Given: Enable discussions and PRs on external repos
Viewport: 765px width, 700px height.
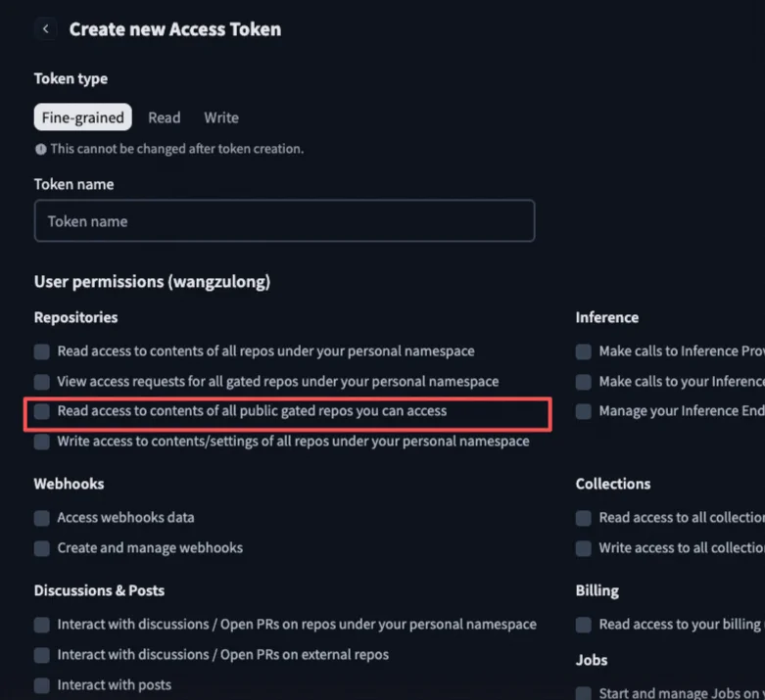Looking at the screenshot, I should point(42,655).
